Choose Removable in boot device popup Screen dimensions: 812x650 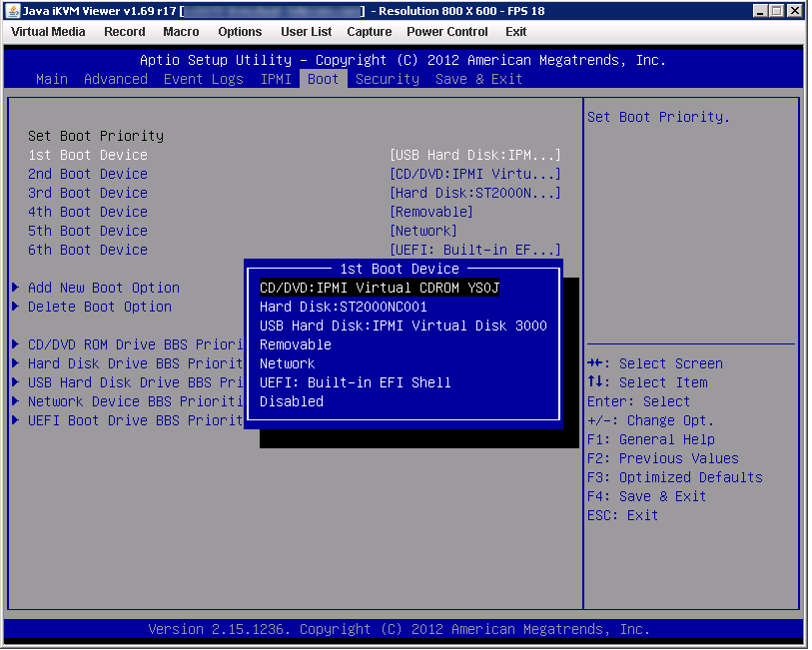pyautogui.click(x=296, y=344)
